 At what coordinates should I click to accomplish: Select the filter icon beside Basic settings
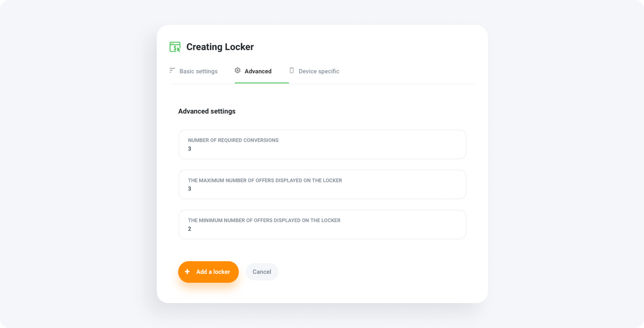point(172,71)
